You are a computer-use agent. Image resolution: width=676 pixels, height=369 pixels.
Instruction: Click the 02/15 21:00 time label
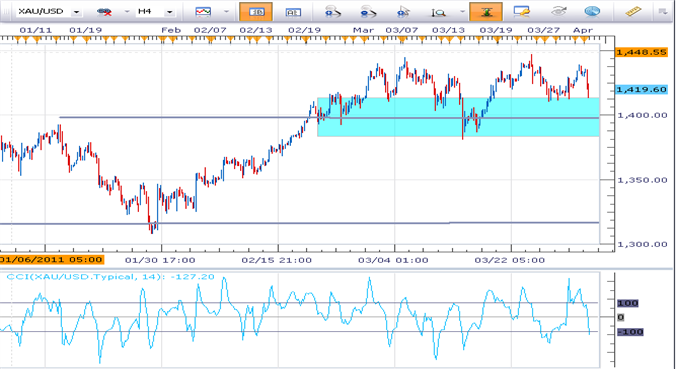pos(276,260)
